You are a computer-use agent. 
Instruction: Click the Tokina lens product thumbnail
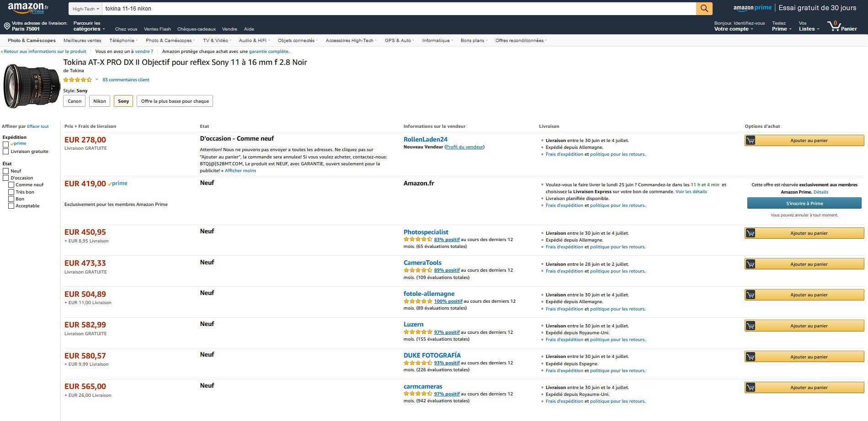32,86
